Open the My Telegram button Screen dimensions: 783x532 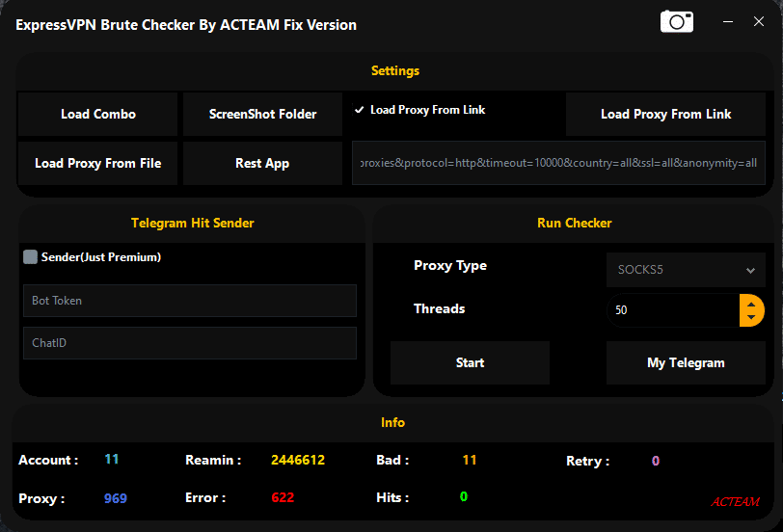coord(686,362)
